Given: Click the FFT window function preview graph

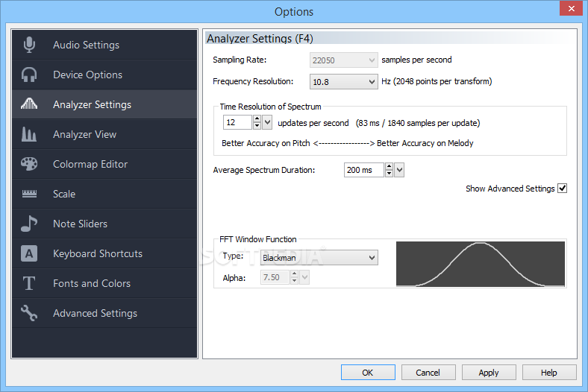Looking at the screenshot, I should tap(481, 264).
